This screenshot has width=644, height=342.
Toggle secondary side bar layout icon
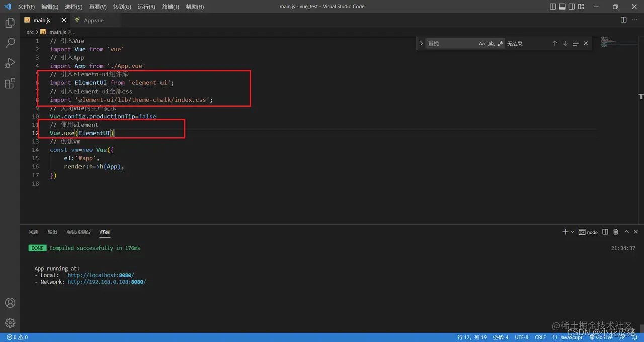click(x=572, y=7)
